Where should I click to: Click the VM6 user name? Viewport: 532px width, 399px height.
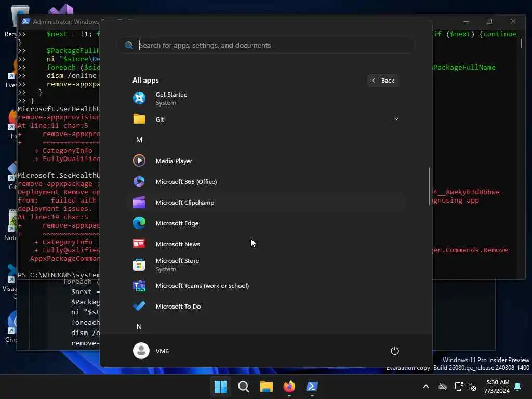point(162,351)
